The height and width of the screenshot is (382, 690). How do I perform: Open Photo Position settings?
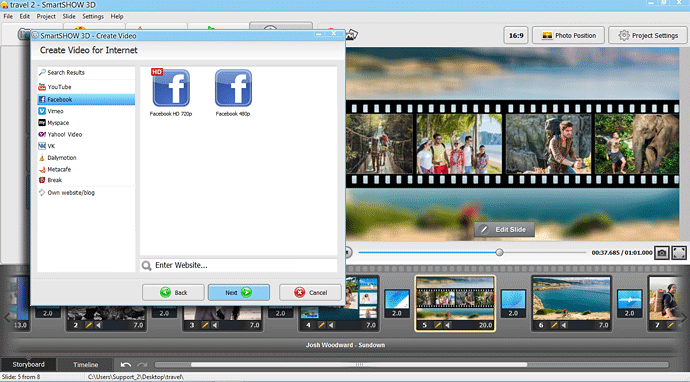(569, 35)
